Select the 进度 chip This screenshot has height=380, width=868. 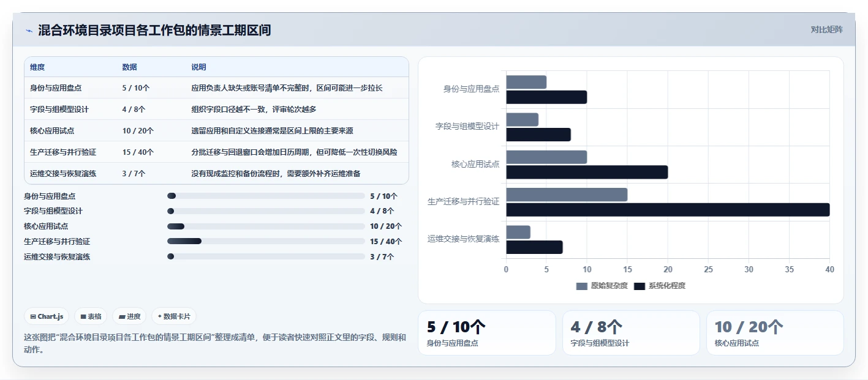pos(129,316)
